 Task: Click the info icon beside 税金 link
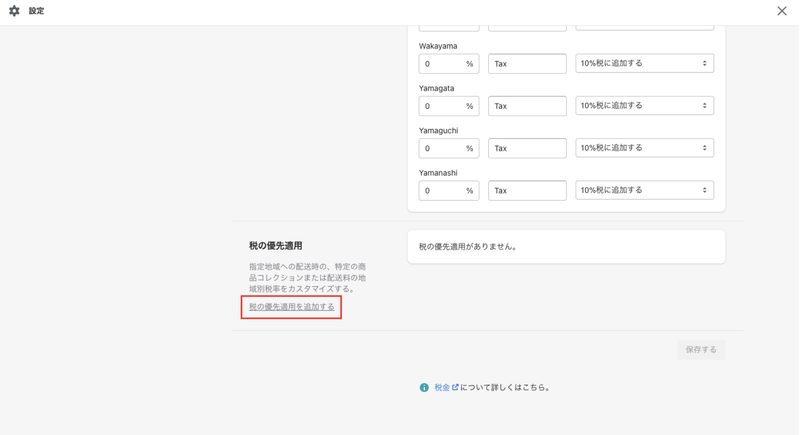click(x=424, y=388)
